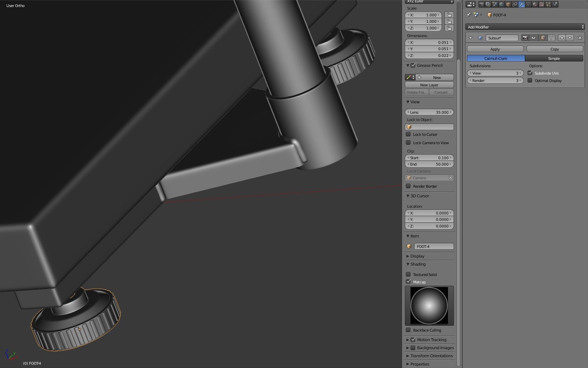
Task: Collapse the 3D Cursor panel
Action: [408, 196]
